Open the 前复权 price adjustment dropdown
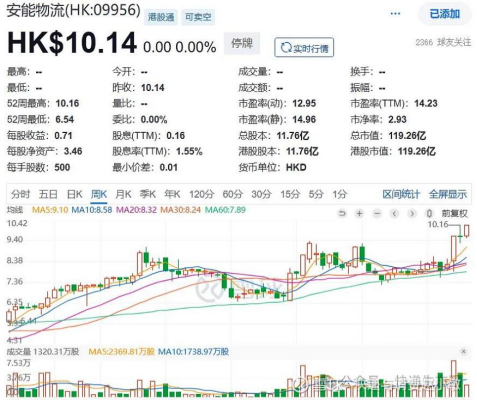Viewport: 477px width, 401px height. (x=455, y=213)
